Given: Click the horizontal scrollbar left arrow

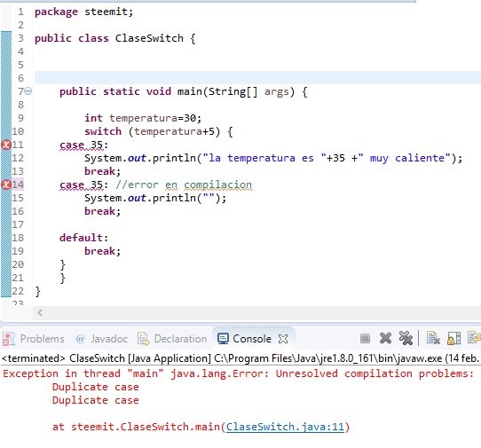Looking at the screenshot, I should (40, 313).
